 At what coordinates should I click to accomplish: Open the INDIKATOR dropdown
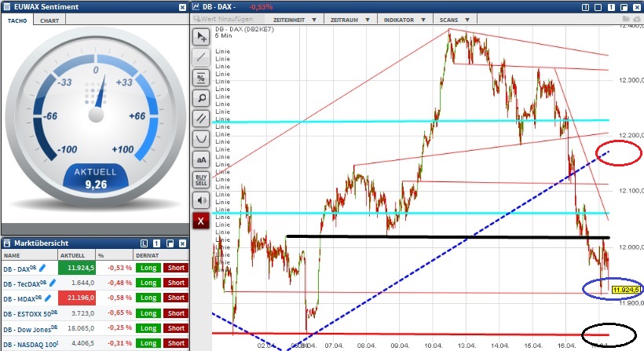pos(404,20)
